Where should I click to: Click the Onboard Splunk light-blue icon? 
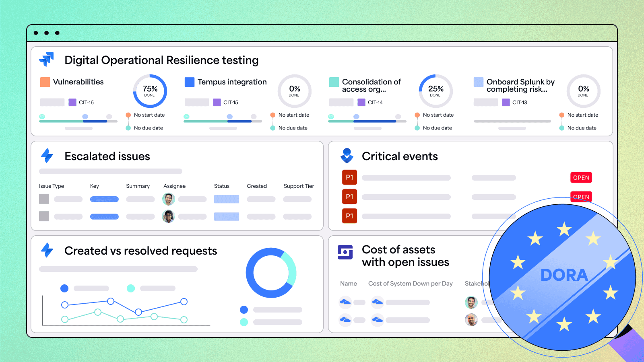tap(479, 82)
